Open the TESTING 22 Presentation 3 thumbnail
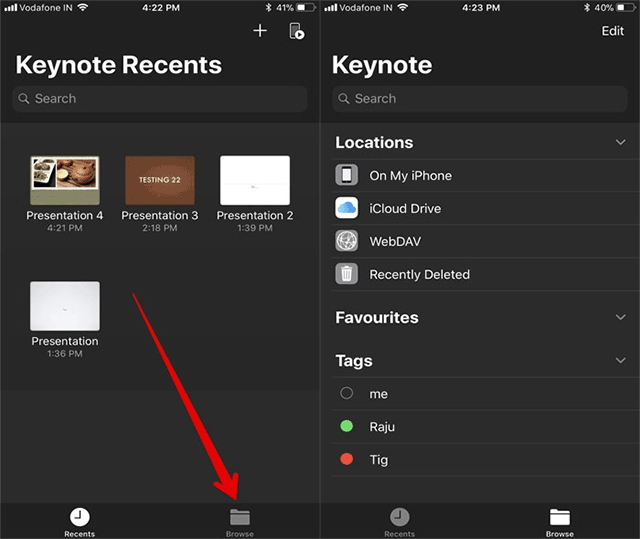Viewport: 640px width, 539px height. 160,180
